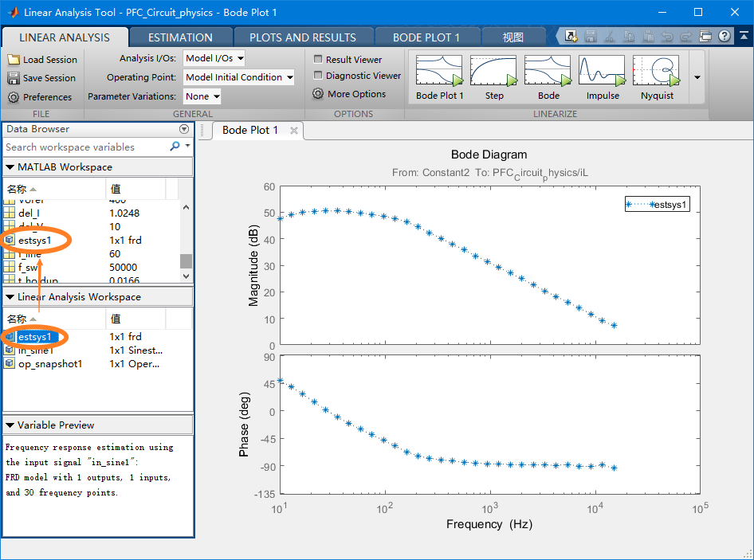Switch to the LINEAR ANALYSIS tab
This screenshot has width=754, height=560.
(65, 37)
